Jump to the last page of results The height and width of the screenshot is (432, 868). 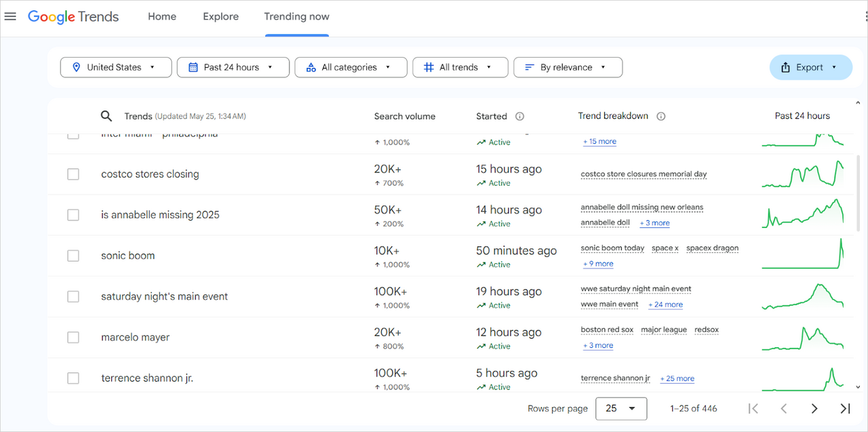point(845,408)
